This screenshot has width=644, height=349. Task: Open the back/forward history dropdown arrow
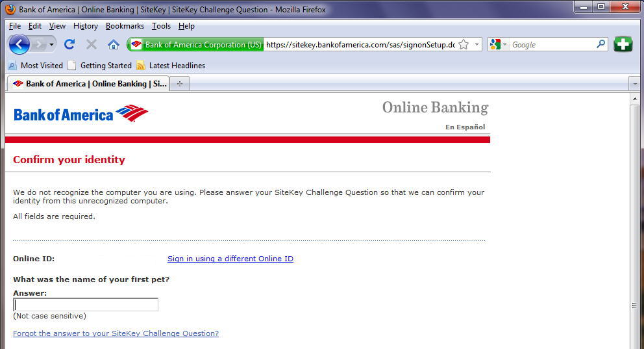pos(51,44)
